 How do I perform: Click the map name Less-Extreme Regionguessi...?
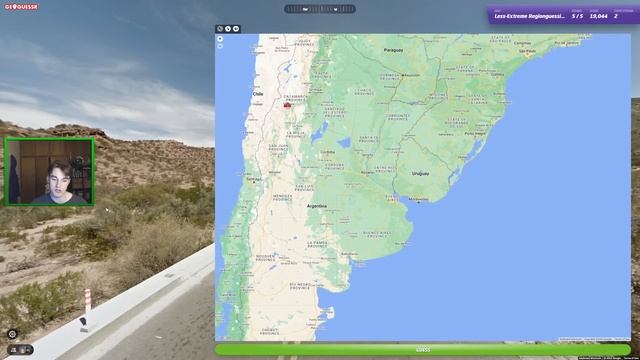(x=529, y=16)
